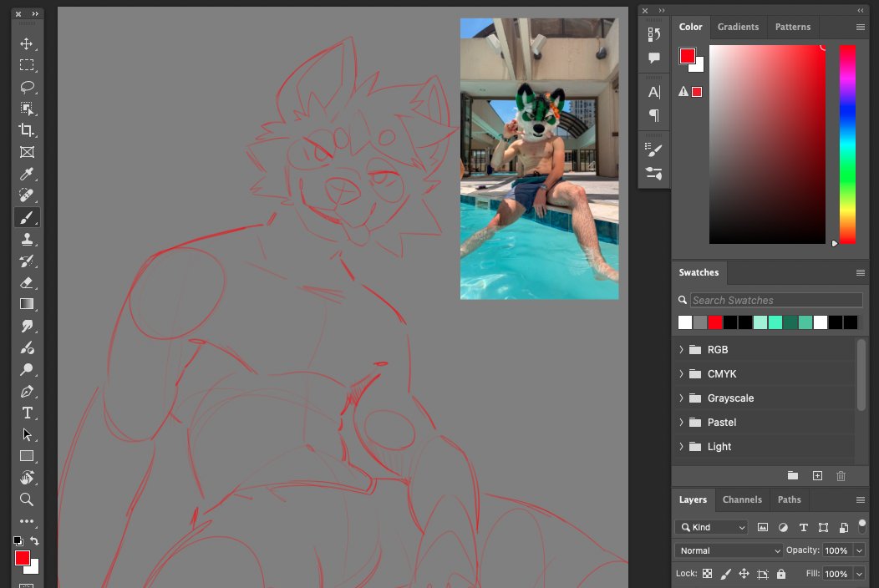The height and width of the screenshot is (588, 879).
Task: Toggle lock position
Action: tap(744, 574)
